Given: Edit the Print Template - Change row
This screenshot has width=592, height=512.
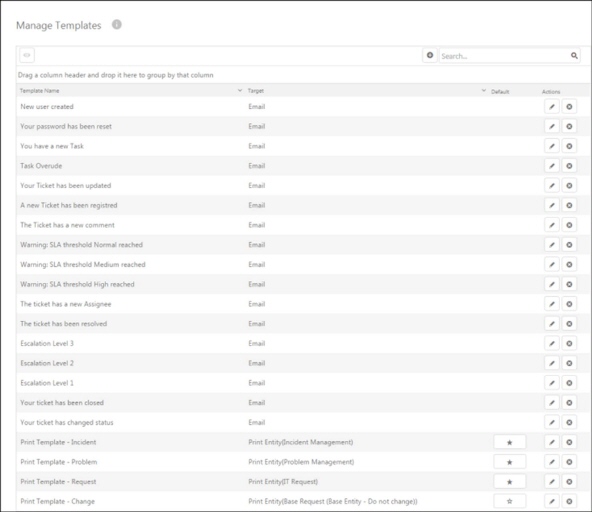Looking at the screenshot, I should tap(552, 501).
